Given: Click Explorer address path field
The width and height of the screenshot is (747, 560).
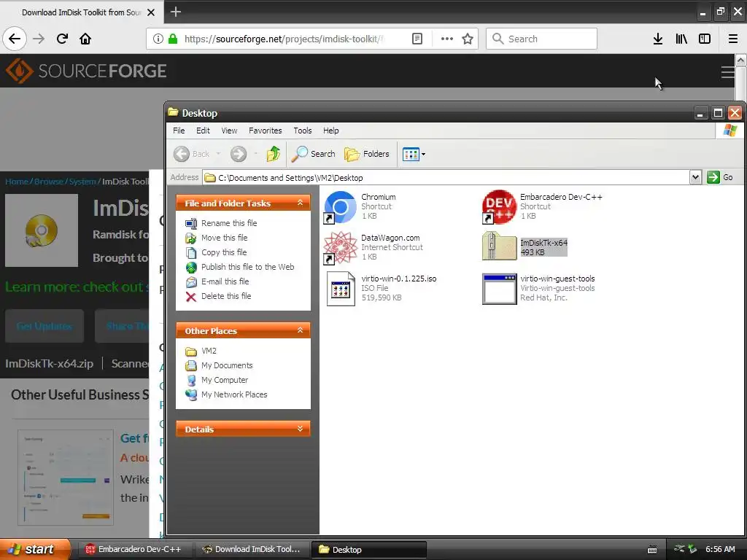Looking at the screenshot, I should [x=446, y=178].
